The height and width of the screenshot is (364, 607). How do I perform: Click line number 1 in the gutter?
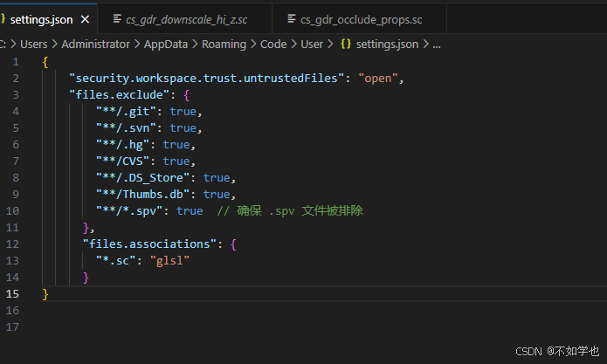[16, 62]
